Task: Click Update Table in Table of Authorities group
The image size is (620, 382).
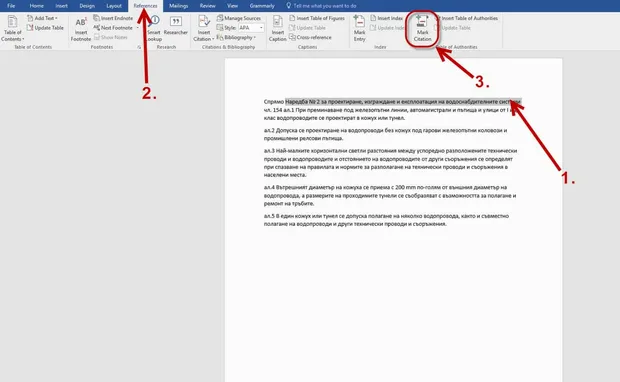Action: [453, 28]
